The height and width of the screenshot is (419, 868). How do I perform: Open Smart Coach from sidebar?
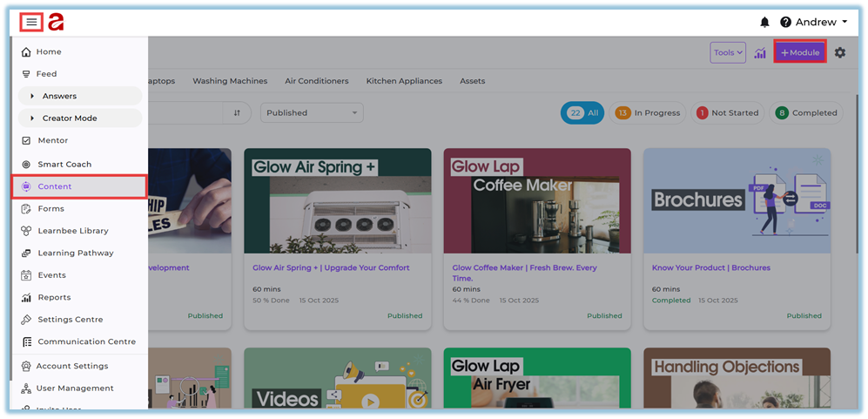click(x=64, y=164)
